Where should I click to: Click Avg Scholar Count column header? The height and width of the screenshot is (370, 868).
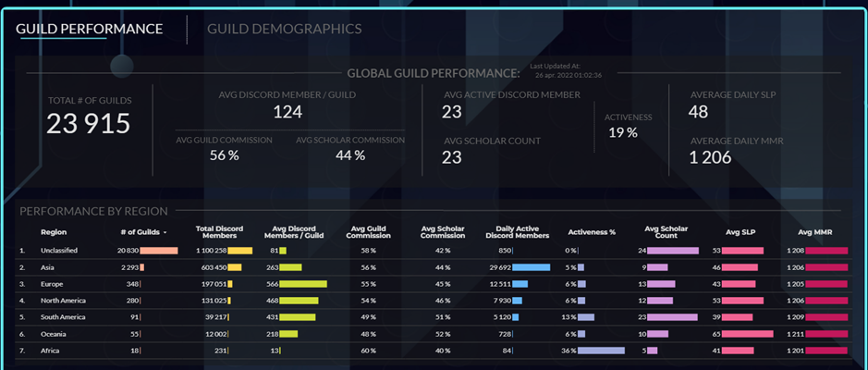(666, 232)
